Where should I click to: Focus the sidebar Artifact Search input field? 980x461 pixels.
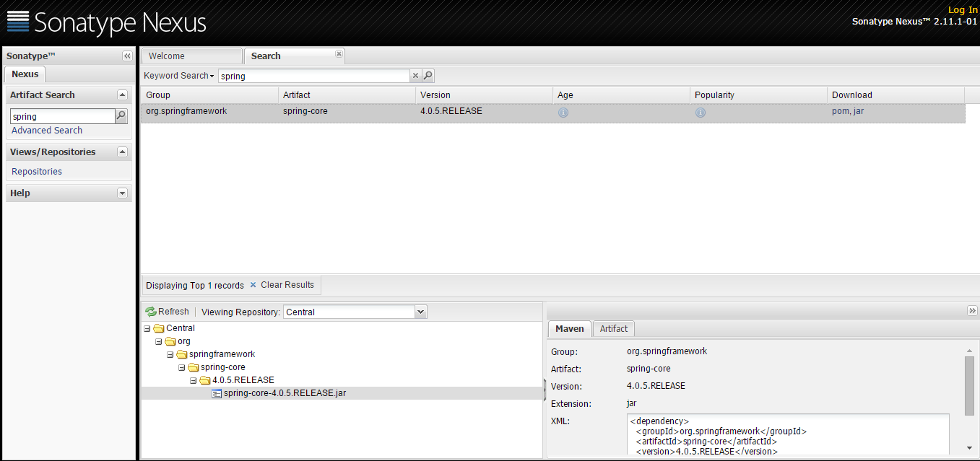[62, 116]
